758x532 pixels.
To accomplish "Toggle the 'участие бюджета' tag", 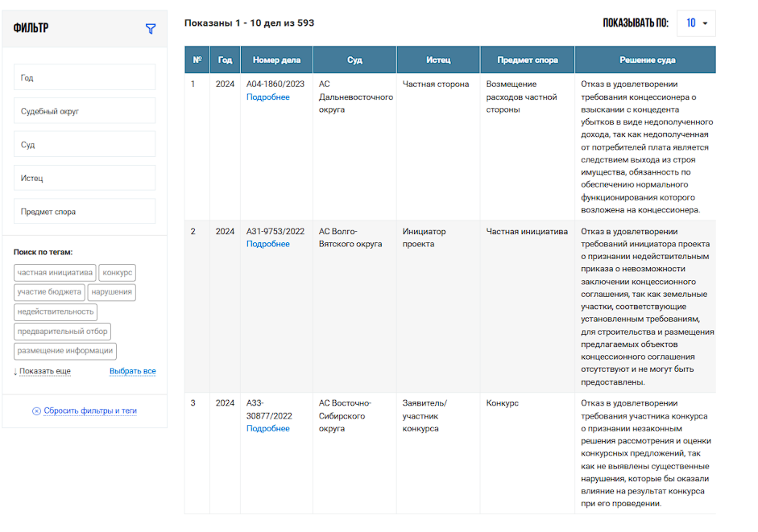I will pyautogui.click(x=49, y=292).
